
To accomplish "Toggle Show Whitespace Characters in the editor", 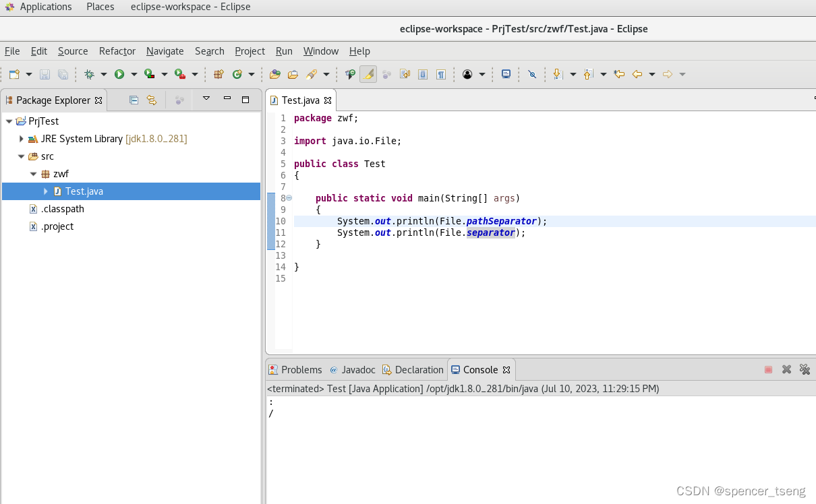I will tap(441, 74).
